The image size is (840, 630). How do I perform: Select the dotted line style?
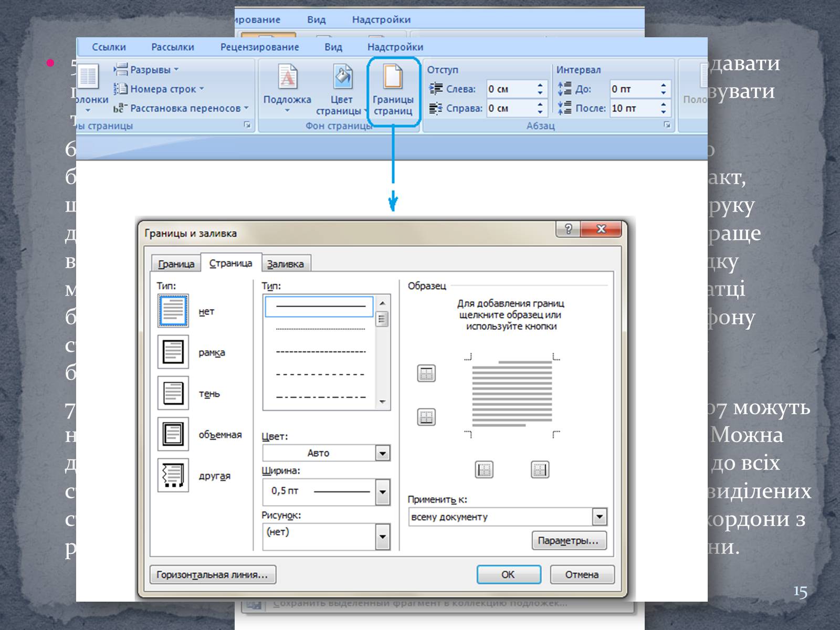(320, 329)
